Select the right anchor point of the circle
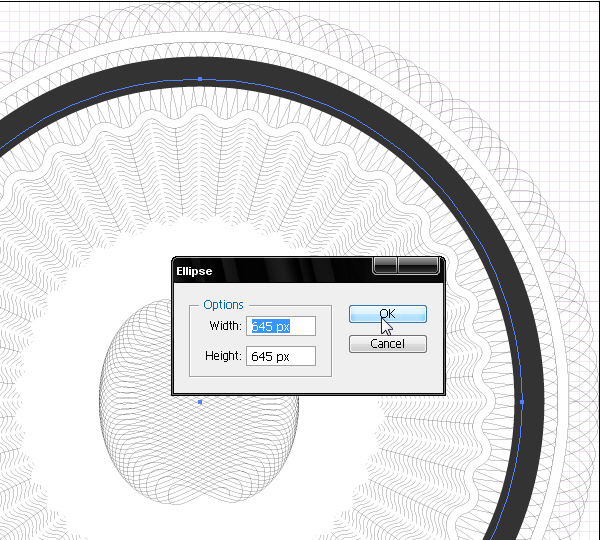 (x=522, y=402)
